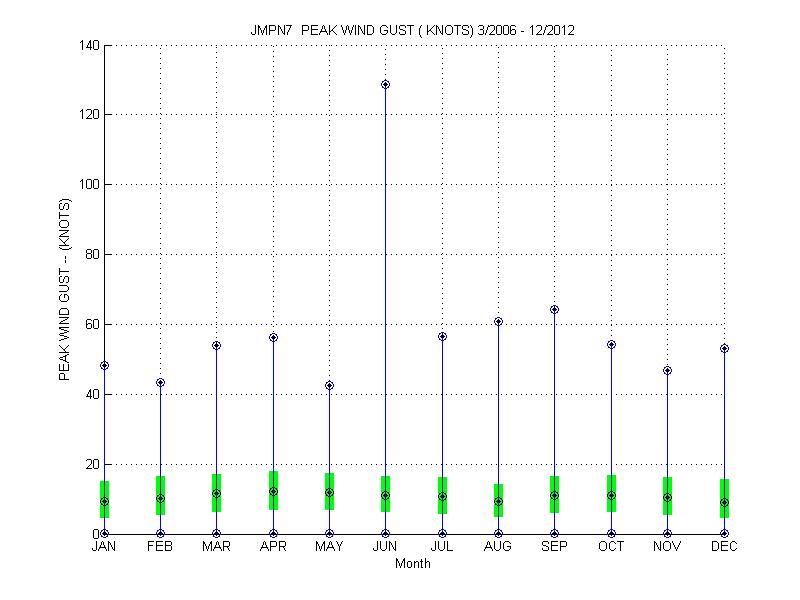
Task: Click the 140 y-axis tick value
Action: pos(89,45)
